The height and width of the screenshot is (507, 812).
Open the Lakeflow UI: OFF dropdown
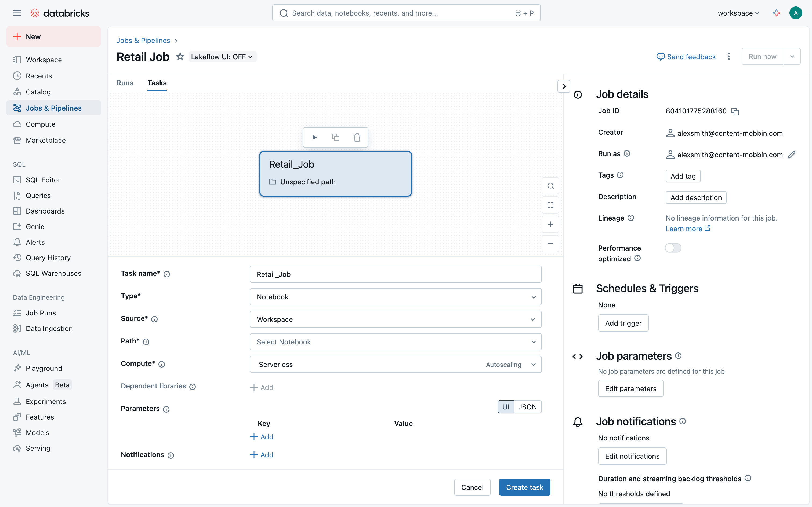click(222, 57)
